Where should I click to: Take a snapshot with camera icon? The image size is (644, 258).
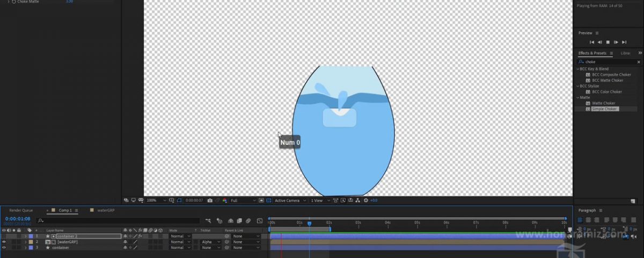pos(210,200)
